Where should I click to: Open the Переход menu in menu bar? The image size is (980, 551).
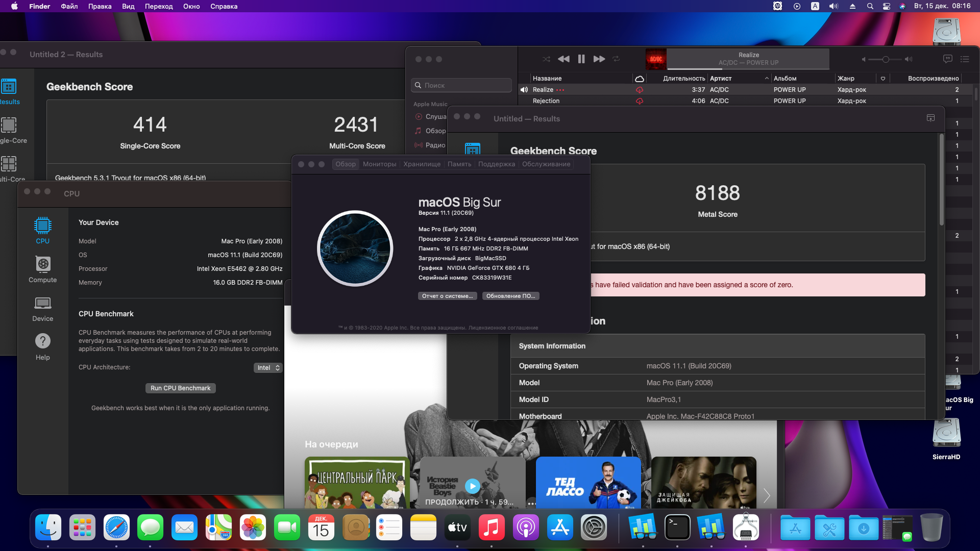[x=158, y=6]
